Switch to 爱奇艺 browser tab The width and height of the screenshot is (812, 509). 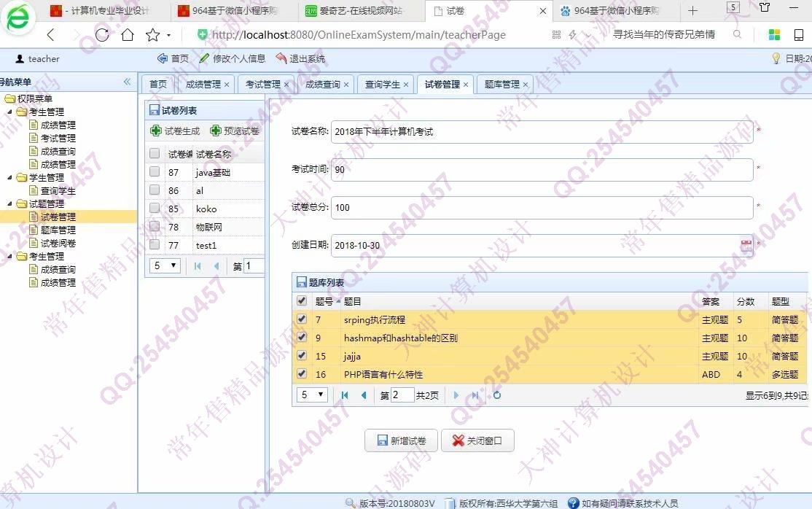(362, 10)
